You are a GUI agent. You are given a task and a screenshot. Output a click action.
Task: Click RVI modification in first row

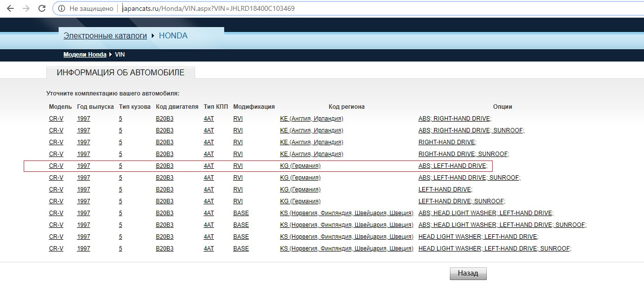pyautogui.click(x=238, y=119)
